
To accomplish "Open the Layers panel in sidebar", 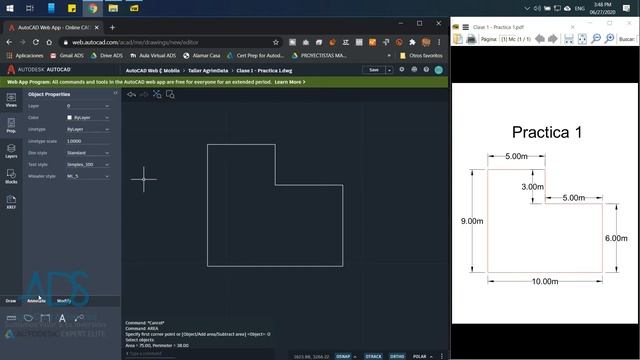I will pos(11,151).
